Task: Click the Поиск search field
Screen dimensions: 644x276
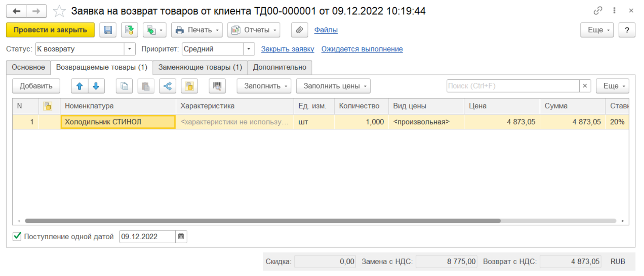Action: click(513, 86)
